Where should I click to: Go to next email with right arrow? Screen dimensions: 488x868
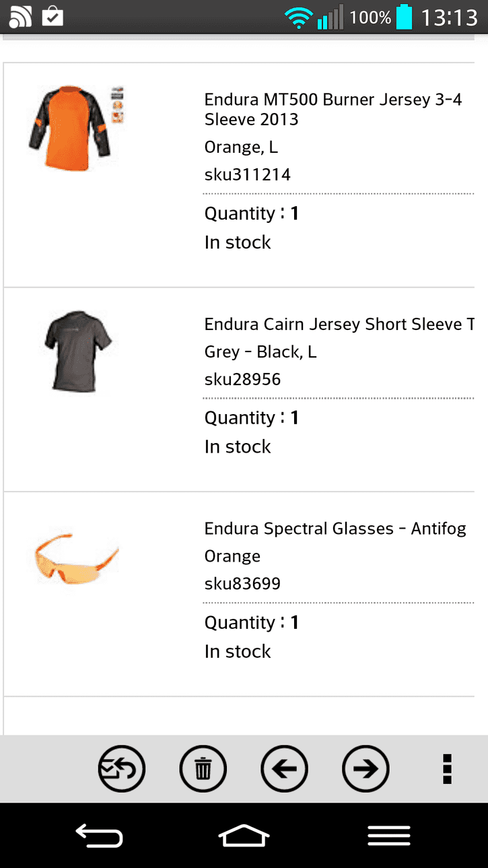click(365, 768)
